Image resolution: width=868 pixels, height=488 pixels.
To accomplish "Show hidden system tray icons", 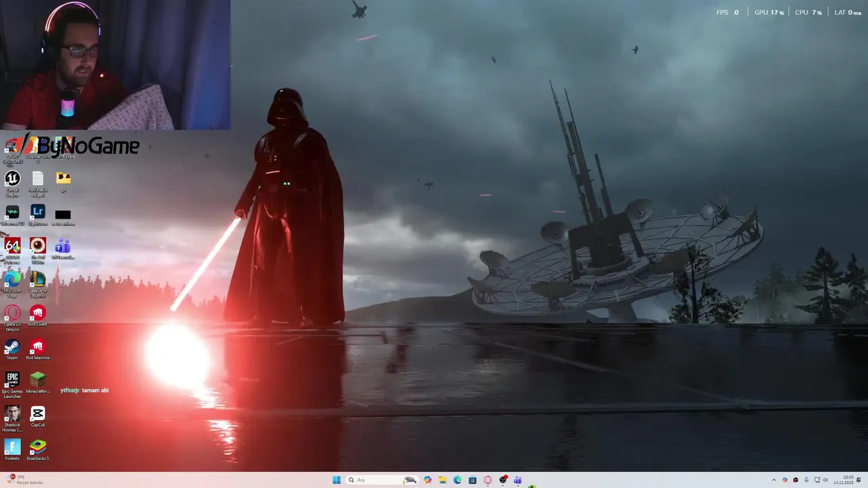I will [774, 480].
